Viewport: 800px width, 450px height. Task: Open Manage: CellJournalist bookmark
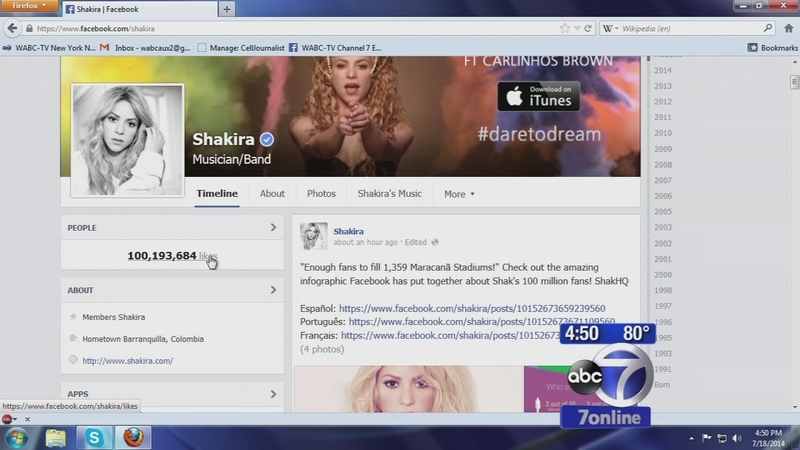point(241,48)
